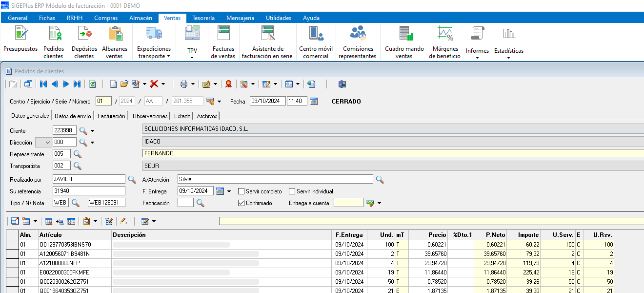Open the Utilidades menu
Viewport: 644px width, 293px height.
coord(279,18)
